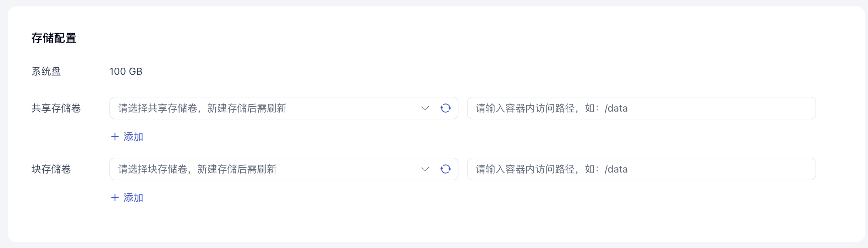Focus the block volume container path input

click(641, 169)
